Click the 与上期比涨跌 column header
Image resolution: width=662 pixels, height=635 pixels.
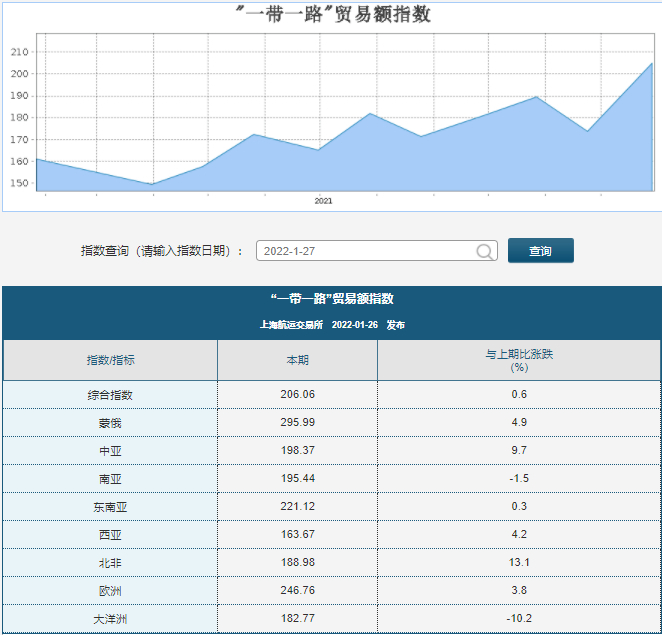519,360
